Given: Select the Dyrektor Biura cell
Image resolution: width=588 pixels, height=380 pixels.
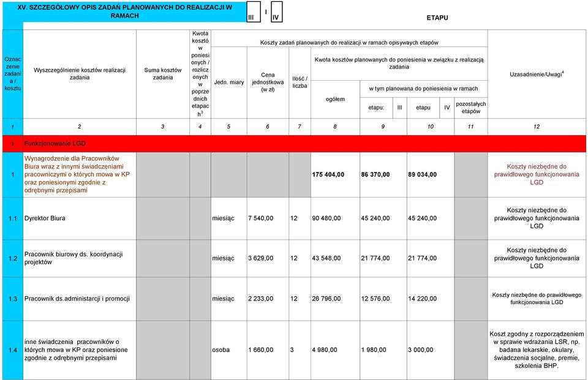Looking at the screenshot, I should [x=80, y=218].
